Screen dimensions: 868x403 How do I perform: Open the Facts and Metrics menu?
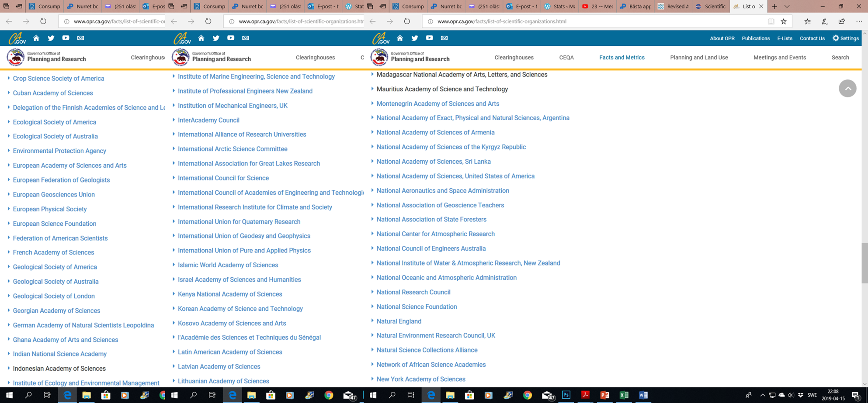tap(621, 58)
